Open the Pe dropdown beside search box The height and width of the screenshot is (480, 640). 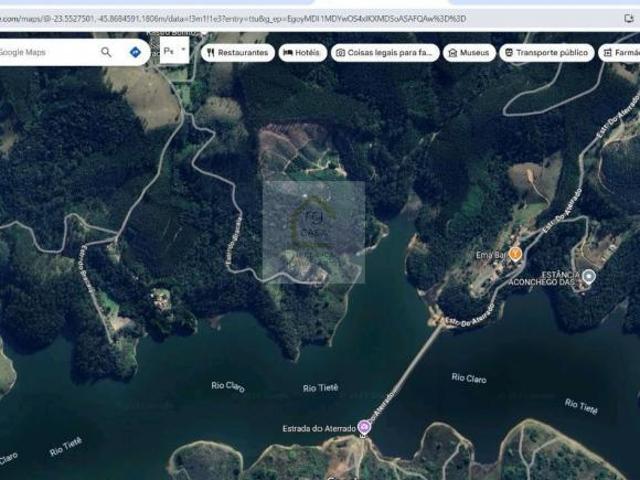pyautogui.click(x=174, y=50)
